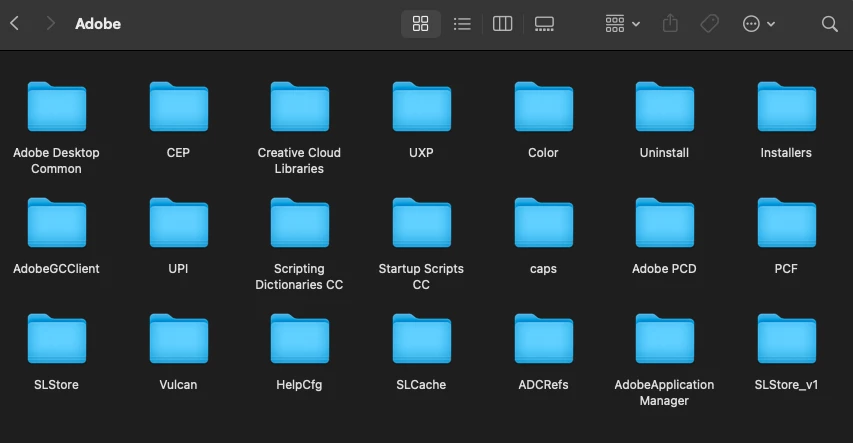Select the Scripting Dictionaries CC folder icon

coord(300,223)
